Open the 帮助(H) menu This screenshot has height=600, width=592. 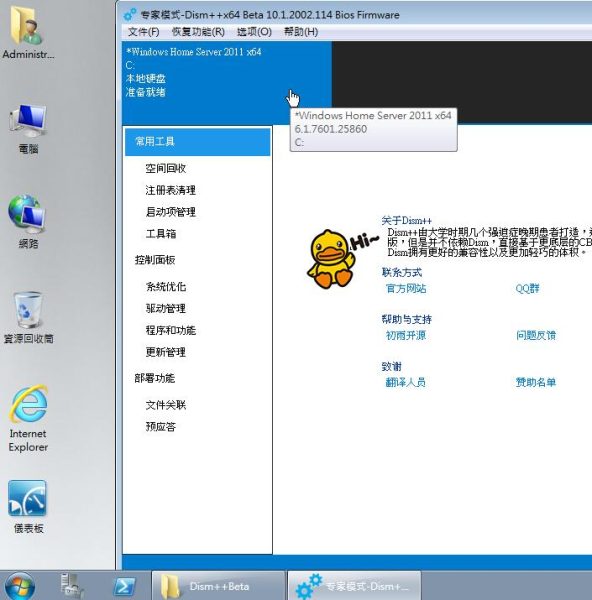click(301, 32)
